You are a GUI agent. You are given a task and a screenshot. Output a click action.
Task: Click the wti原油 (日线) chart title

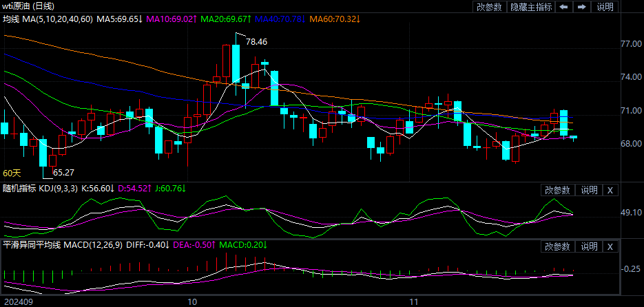click(x=28, y=6)
